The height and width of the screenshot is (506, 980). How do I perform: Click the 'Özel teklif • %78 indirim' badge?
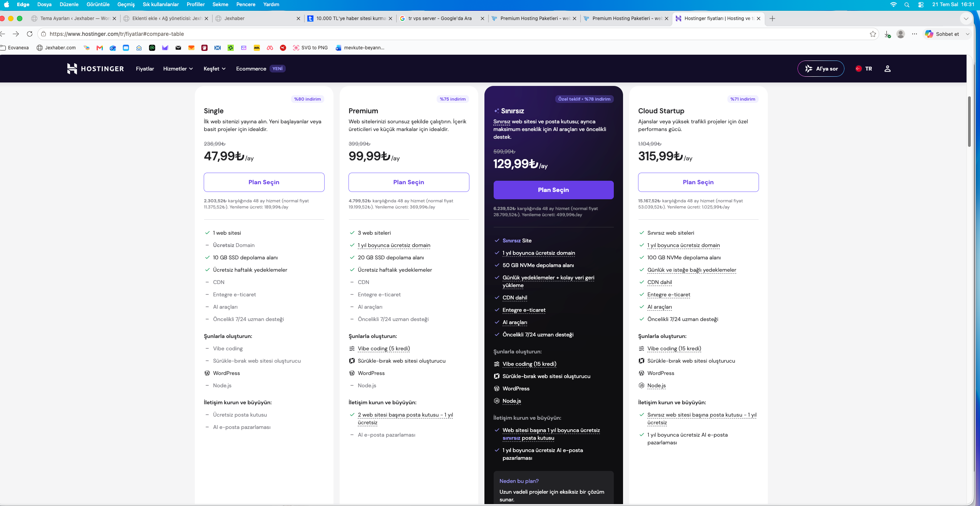click(x=584, y=99)
